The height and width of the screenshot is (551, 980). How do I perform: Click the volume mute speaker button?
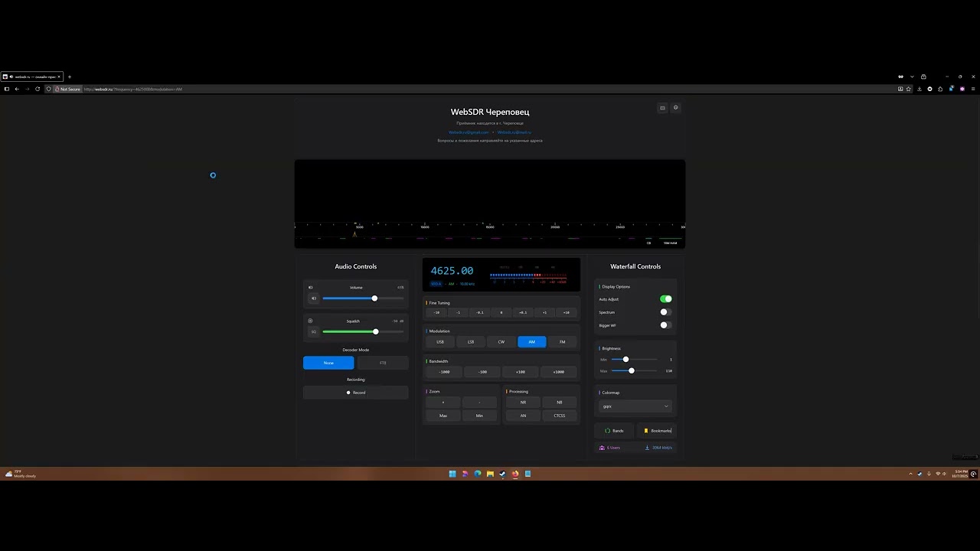pos(313,298)
